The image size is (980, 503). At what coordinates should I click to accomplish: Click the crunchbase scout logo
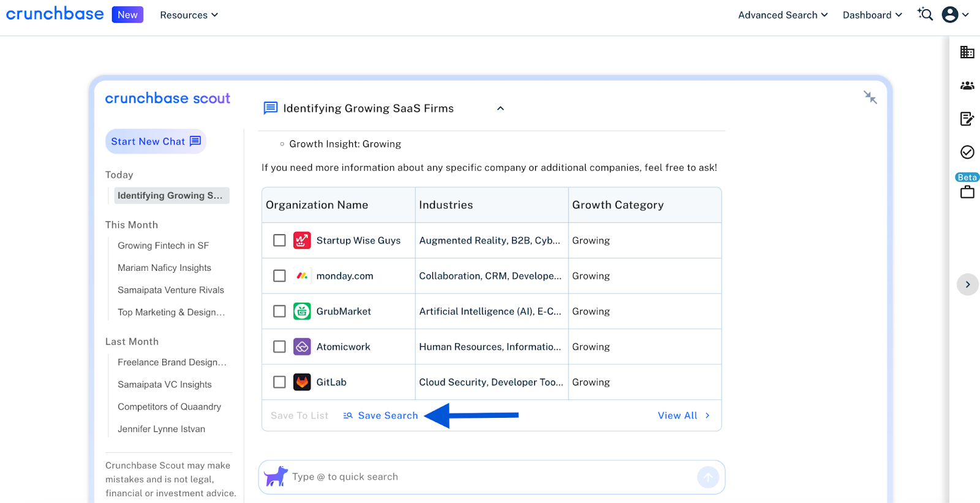click(167, 98)
